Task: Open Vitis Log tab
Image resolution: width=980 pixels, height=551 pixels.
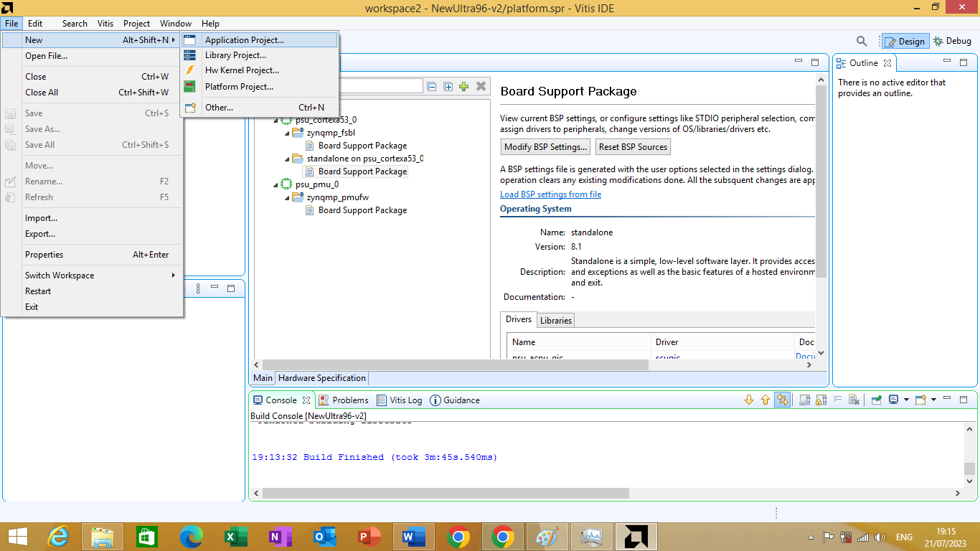Action: (400, 400)
